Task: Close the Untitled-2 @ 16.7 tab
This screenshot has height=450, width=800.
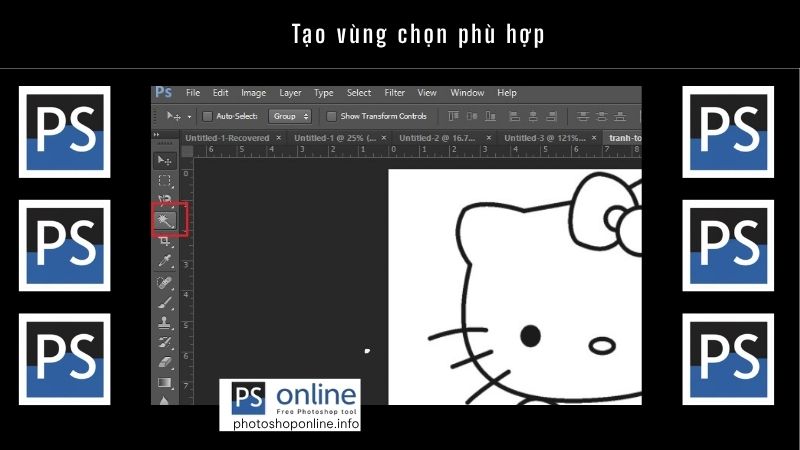Action: point(489,138)
